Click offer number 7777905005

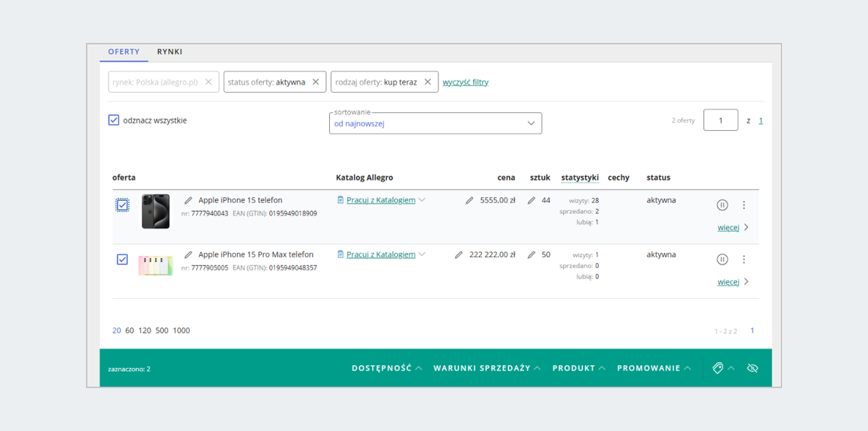tap(210, 268)
